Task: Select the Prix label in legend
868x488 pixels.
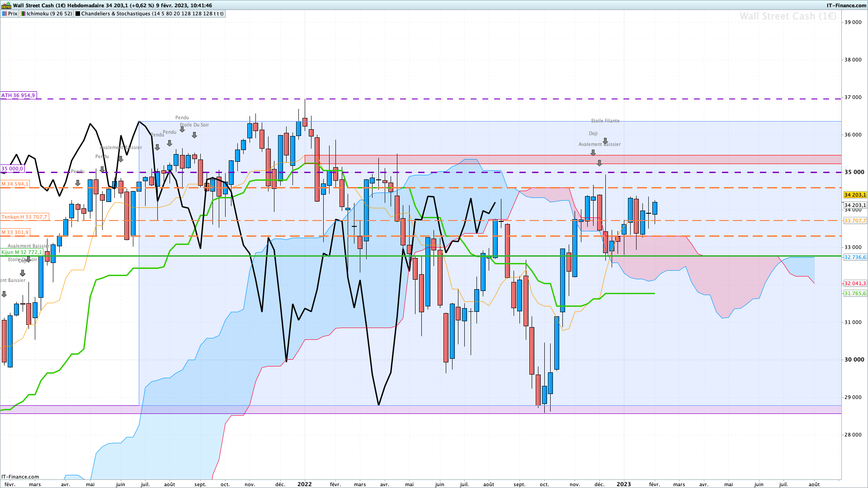Action: [13, 14]
